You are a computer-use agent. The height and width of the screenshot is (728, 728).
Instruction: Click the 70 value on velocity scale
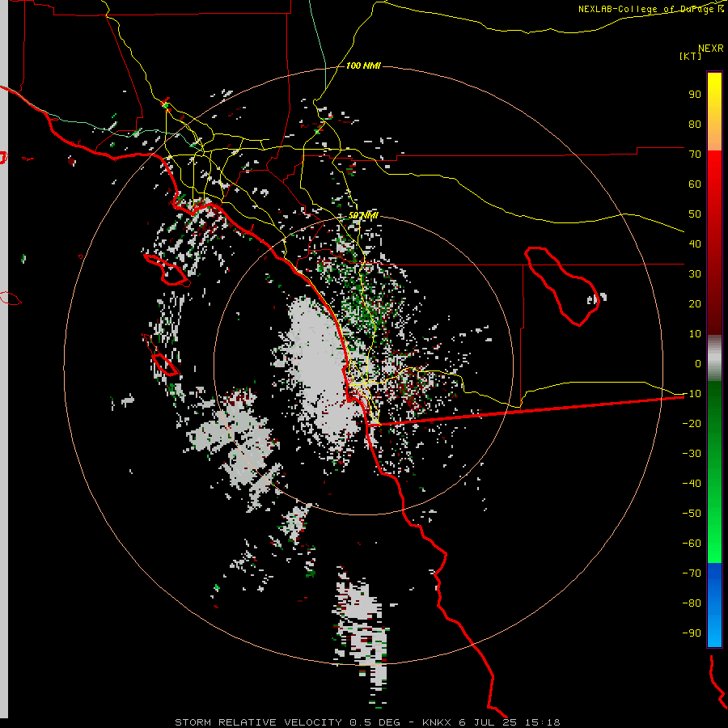point(695,154)
